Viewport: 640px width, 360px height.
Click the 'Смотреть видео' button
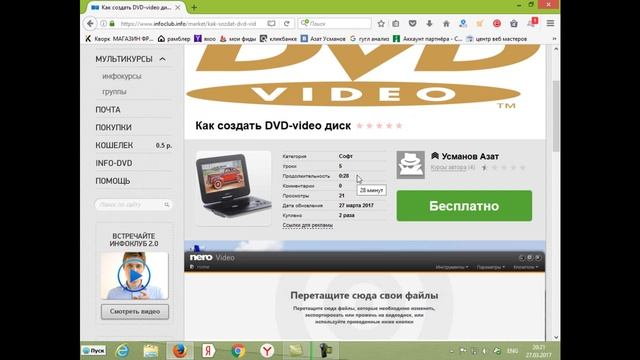(x=135, y=311)
